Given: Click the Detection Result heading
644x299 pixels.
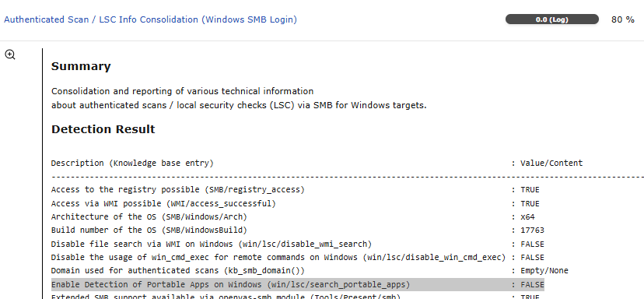Looking at the screenshot, I should [103, 129].
